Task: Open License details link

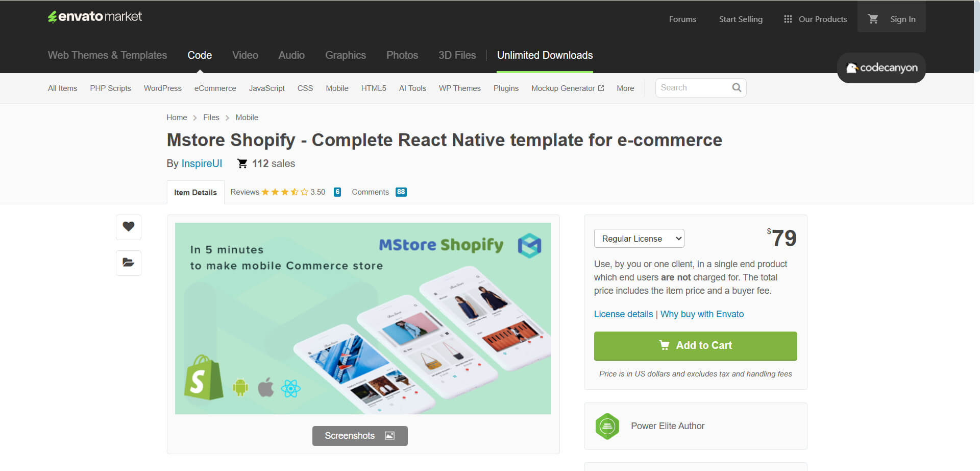Action: tap(623, 314)
